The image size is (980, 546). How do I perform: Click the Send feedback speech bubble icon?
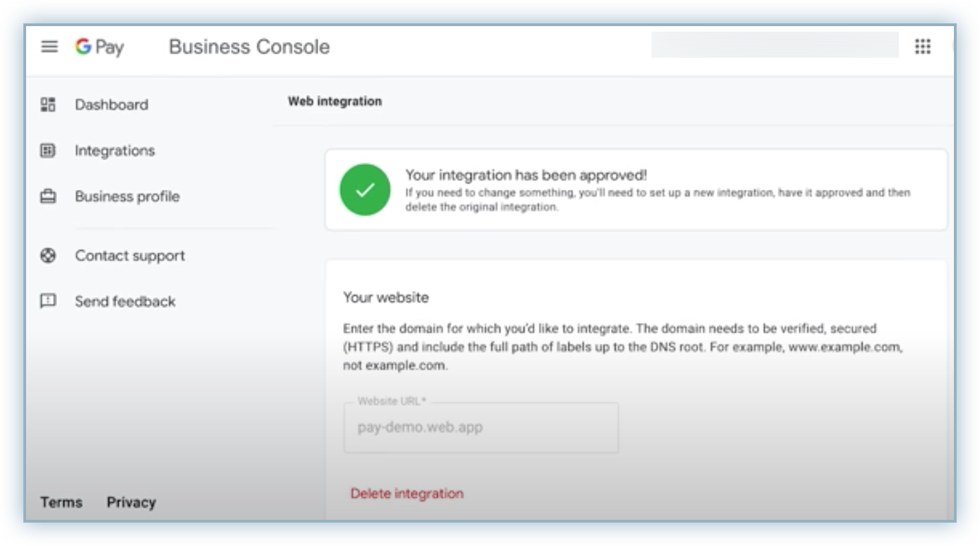click(x=48, y=301)
